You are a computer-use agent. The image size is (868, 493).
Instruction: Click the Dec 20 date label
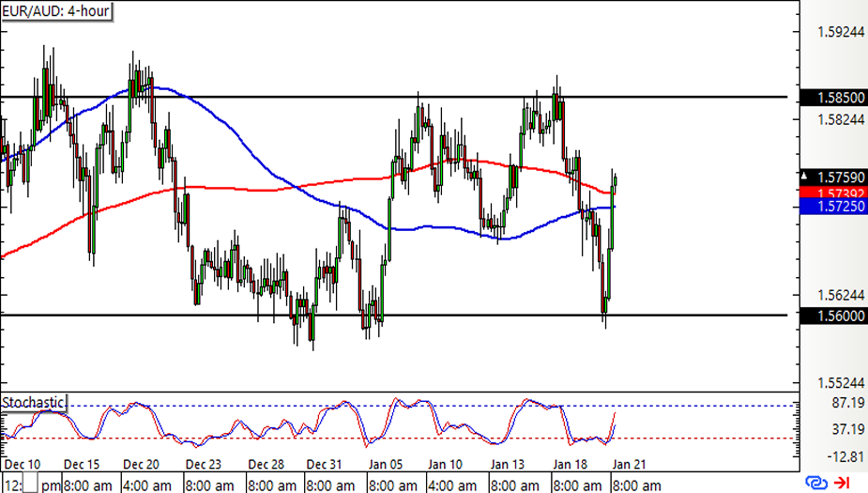tap(141, 464)
